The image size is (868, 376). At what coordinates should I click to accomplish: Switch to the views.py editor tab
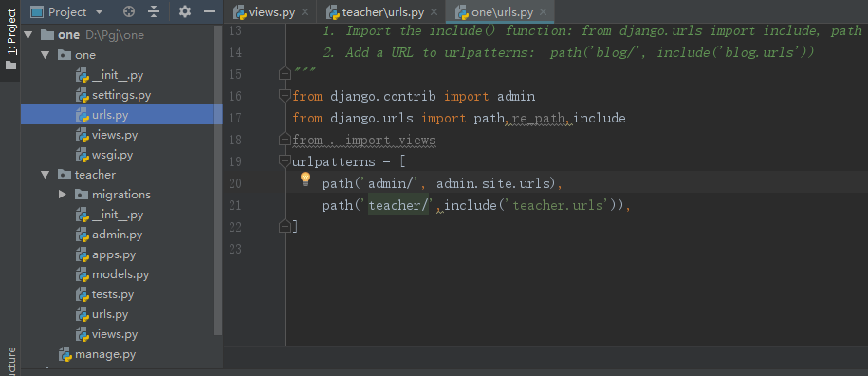[271, 11]
